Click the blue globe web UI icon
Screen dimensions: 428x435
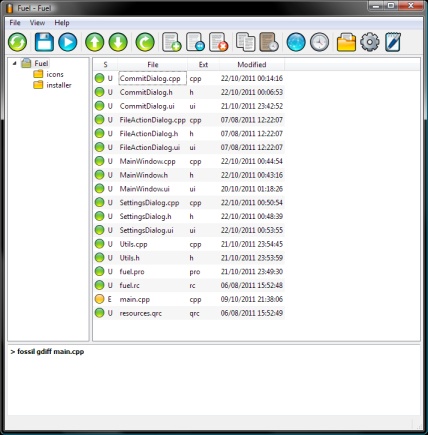click(296, 42)
